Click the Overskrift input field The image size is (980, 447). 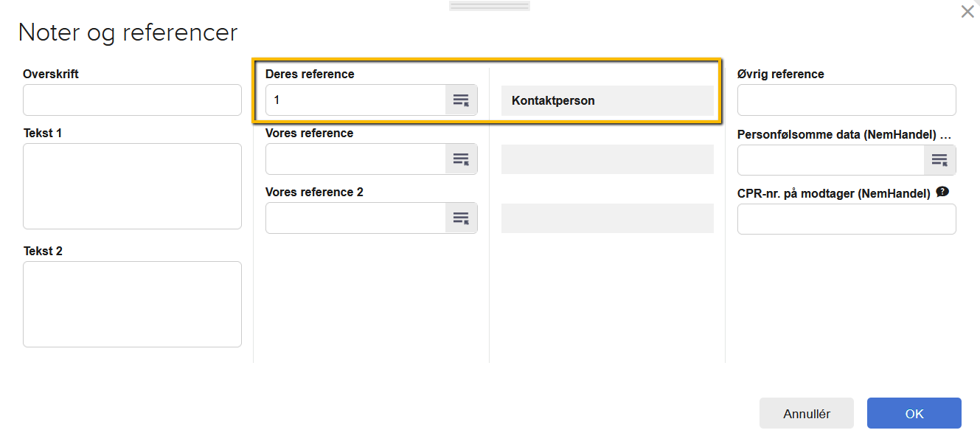tap(132, 100)
